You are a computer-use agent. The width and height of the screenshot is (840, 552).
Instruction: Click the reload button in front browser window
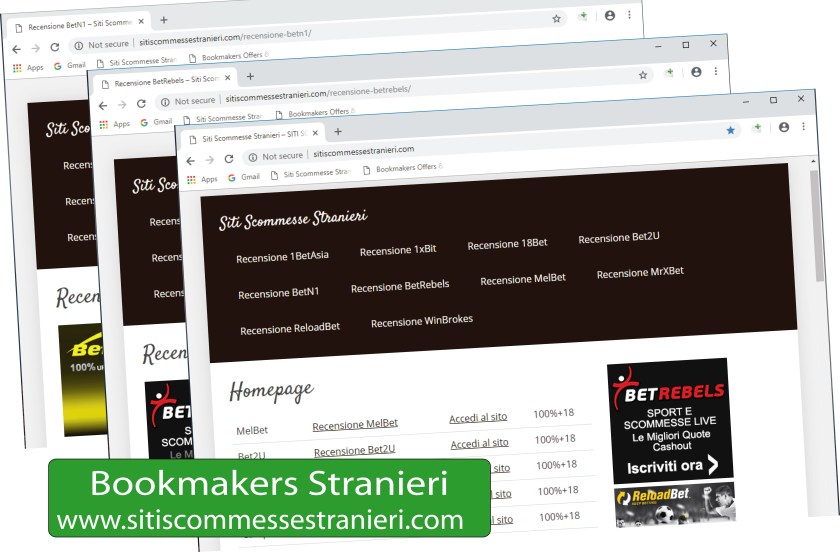(229, 158)
